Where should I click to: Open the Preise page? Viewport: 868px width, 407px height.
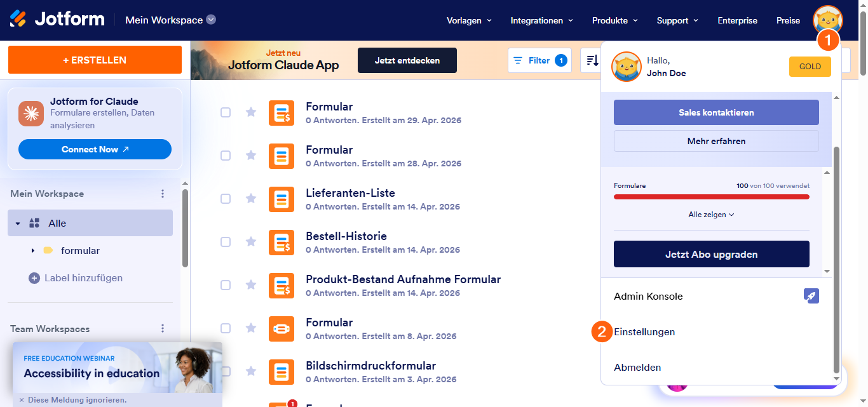pyautogui.click(x=788, y=20)
